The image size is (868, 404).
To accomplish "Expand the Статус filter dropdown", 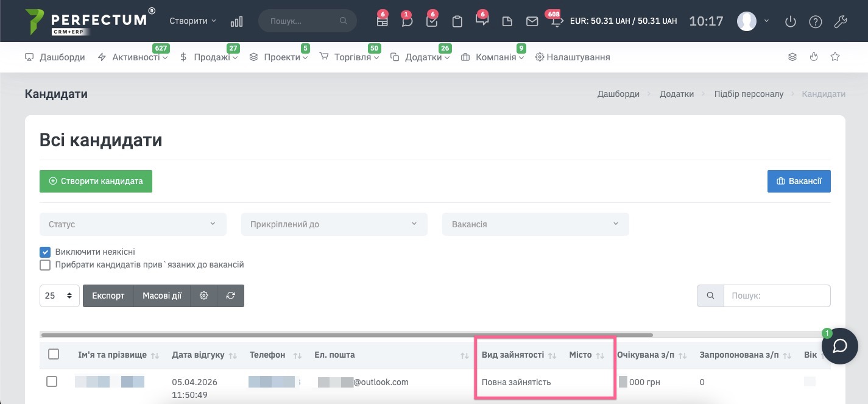I will coord(133,224).
